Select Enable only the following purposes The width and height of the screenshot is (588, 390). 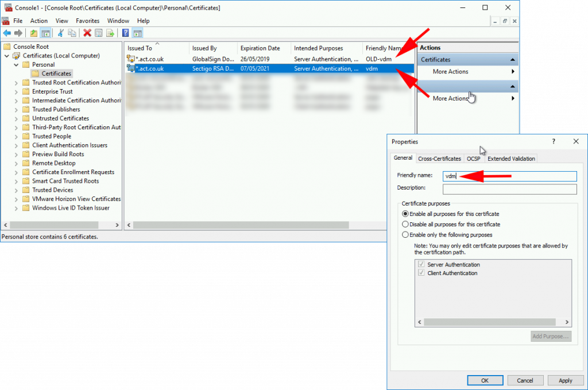pyautogui.click(x=406, y=234)
